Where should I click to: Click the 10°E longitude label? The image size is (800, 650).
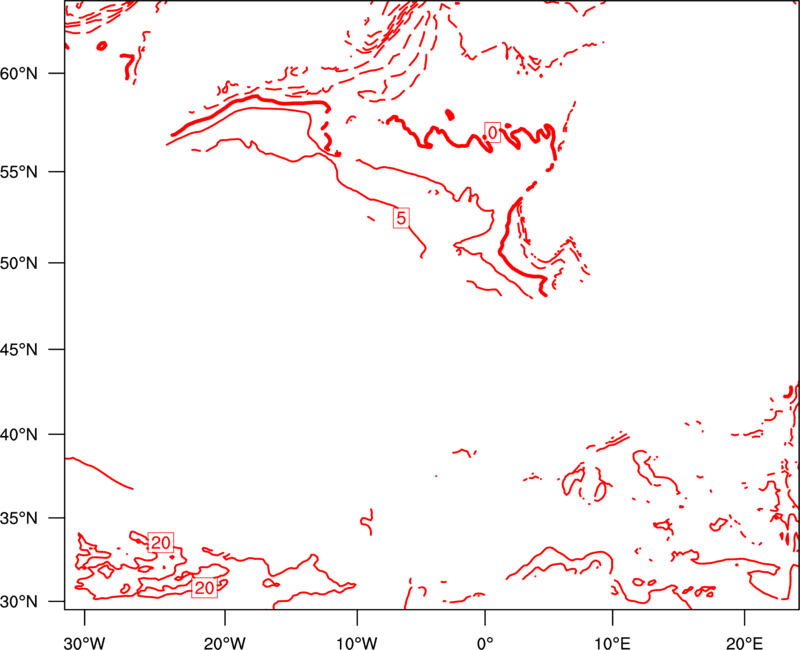[612, 643]
